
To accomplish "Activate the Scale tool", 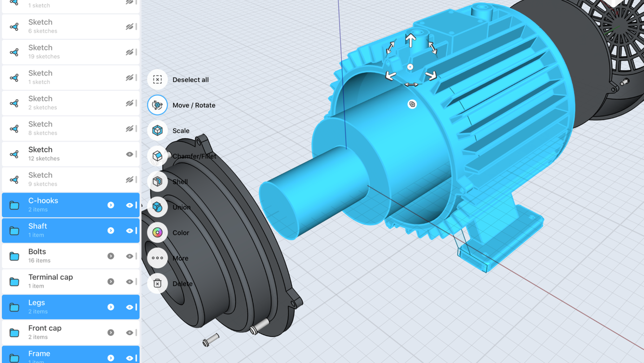I will 157,130.
